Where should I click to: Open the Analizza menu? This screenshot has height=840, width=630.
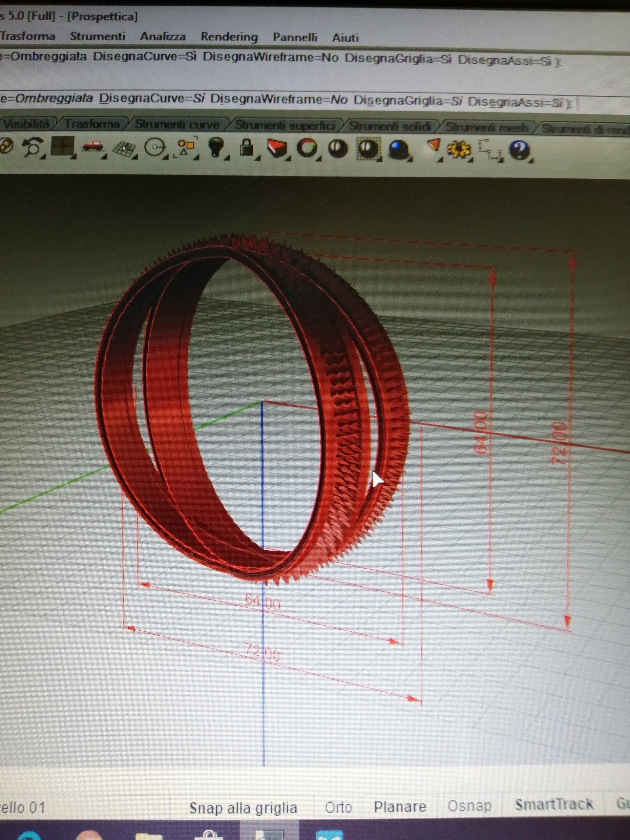tap(163, 37)
